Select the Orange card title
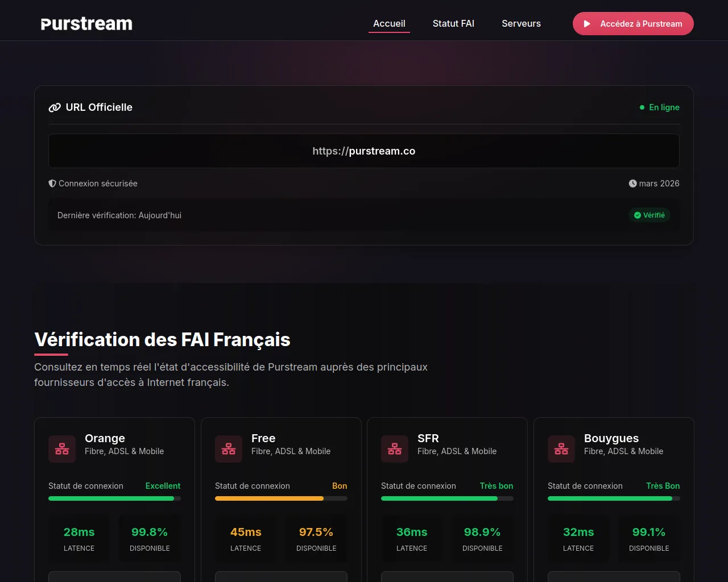 [x=105, y=438]
